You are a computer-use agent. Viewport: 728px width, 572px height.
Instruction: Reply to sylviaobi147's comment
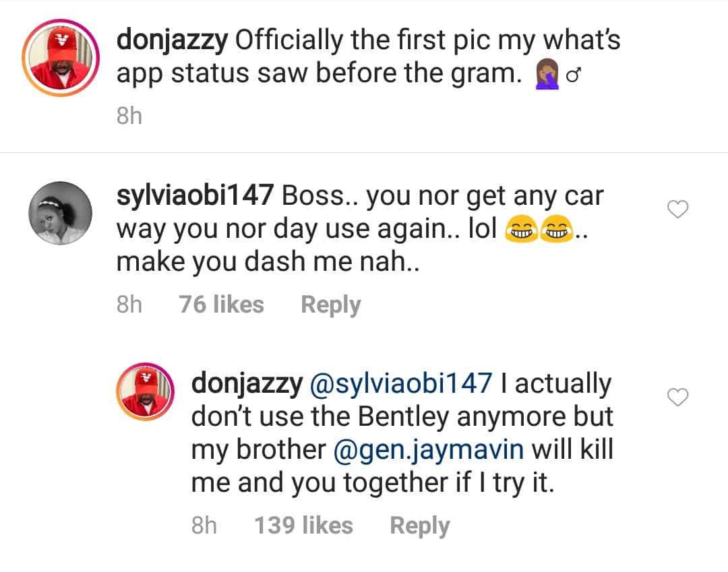click(330, 305)
